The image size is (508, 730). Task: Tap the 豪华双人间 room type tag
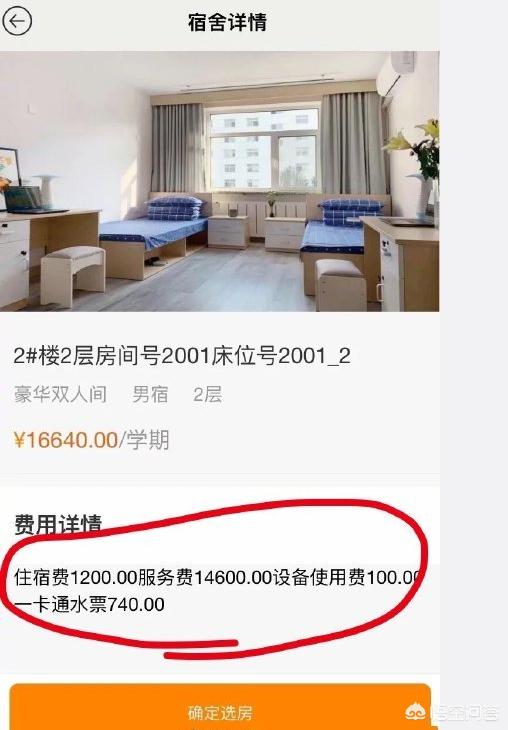click(x=60, y=394)
